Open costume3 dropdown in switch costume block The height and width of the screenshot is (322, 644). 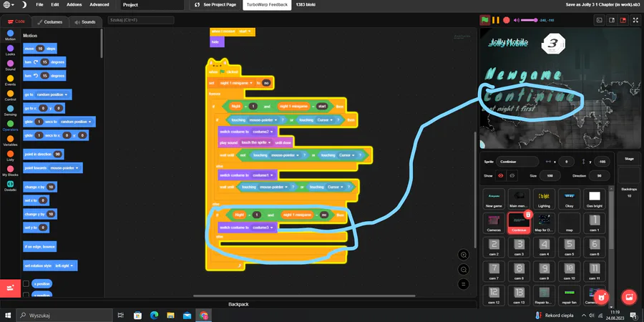coord(263,227)
